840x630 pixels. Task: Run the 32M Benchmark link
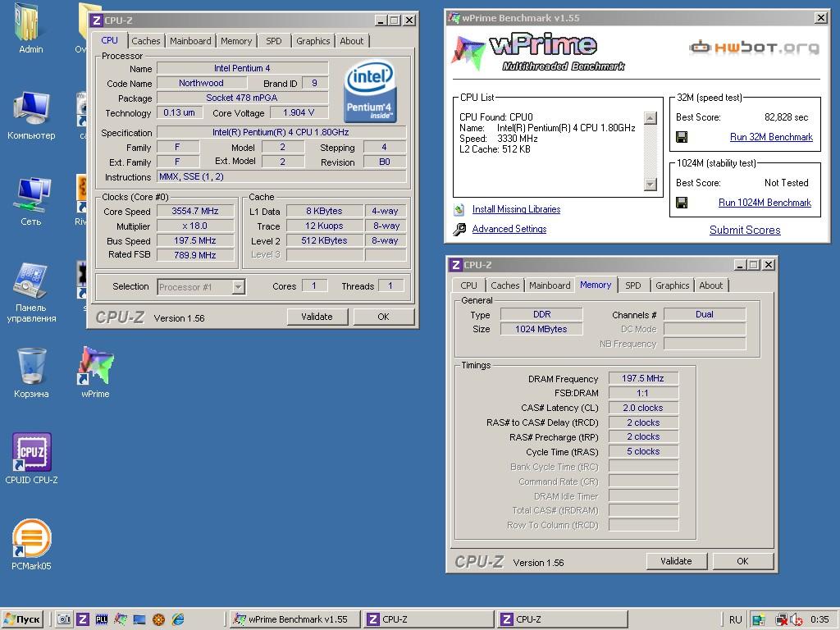(771, 137)
